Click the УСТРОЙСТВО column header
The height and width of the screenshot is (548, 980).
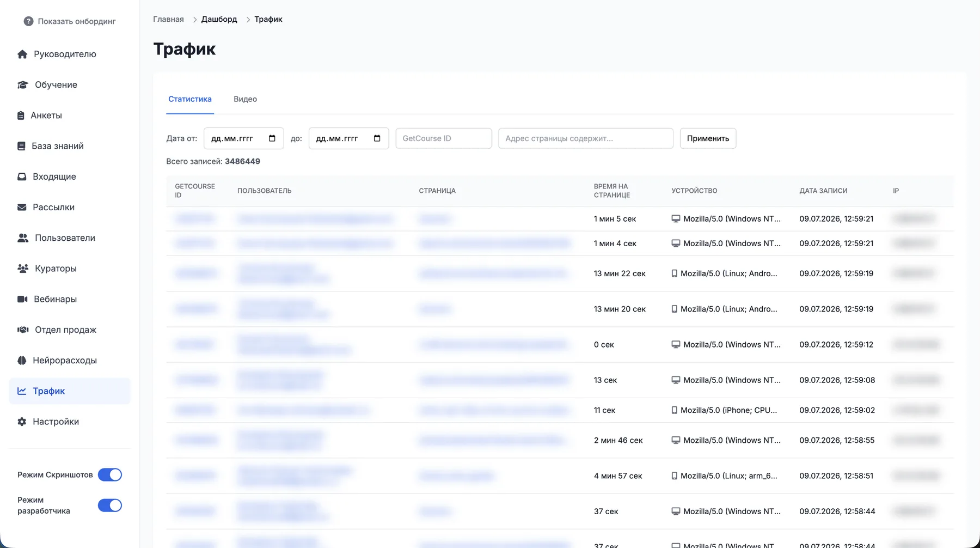694,191
